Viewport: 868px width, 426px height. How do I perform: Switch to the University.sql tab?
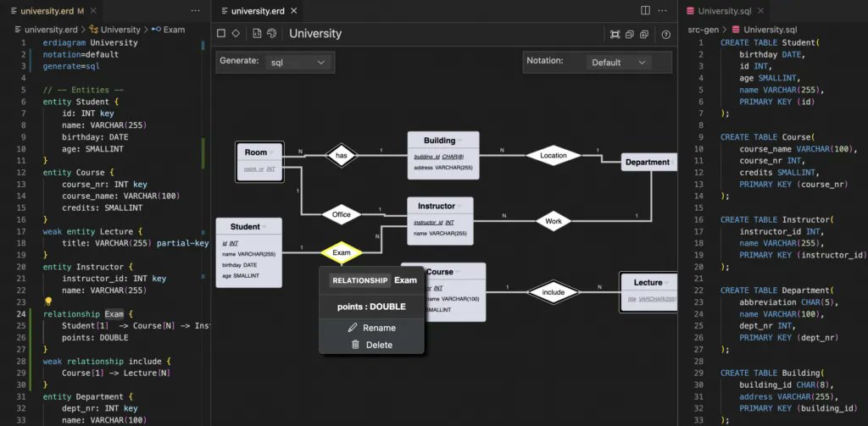[724, 10]
